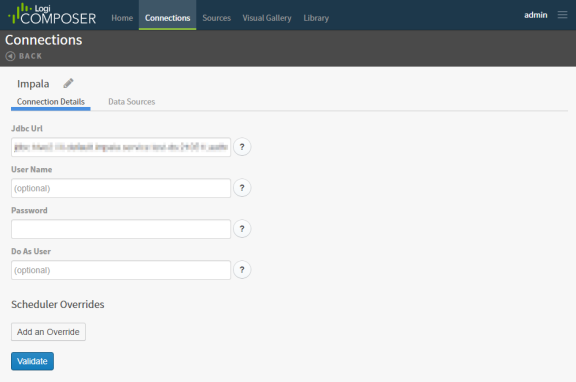Image resolution: width=576 pixels, height=382 pixels.
Task: Focus the Jdbc Url input field
Action: pos(121,147)
